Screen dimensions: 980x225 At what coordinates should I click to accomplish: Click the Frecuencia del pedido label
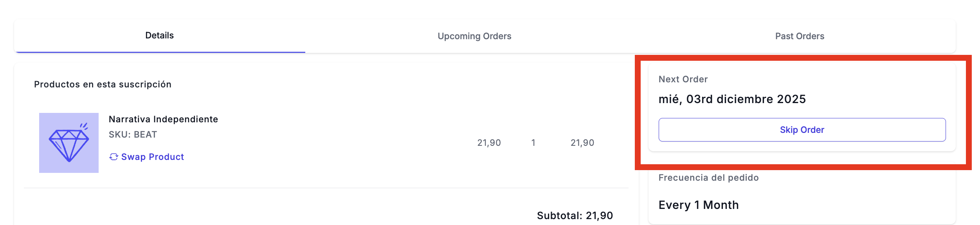point(708,178)
